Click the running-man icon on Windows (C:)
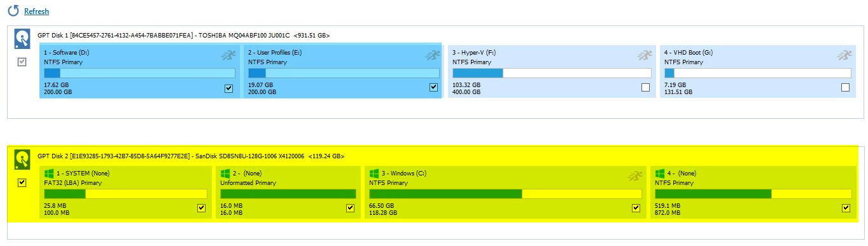 tap(634, 175)
